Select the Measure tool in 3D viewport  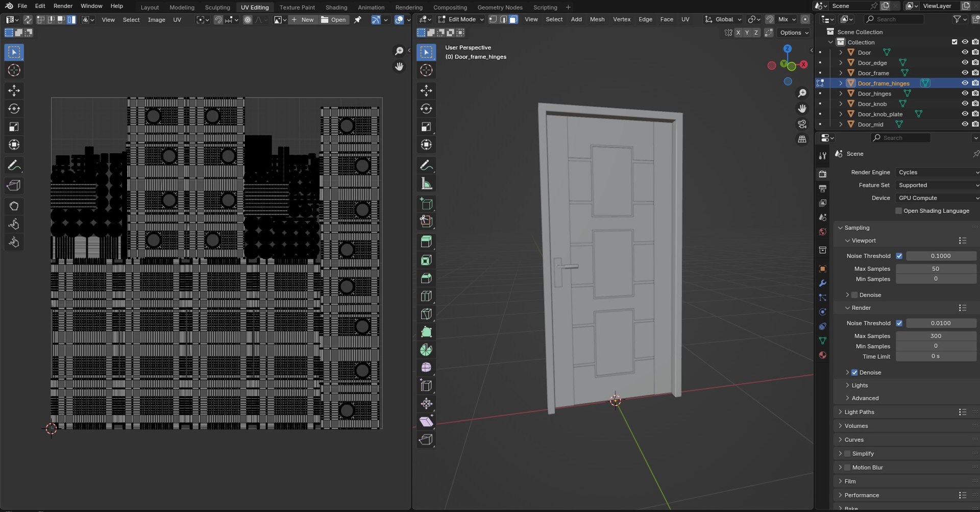(x=426, y=184)
